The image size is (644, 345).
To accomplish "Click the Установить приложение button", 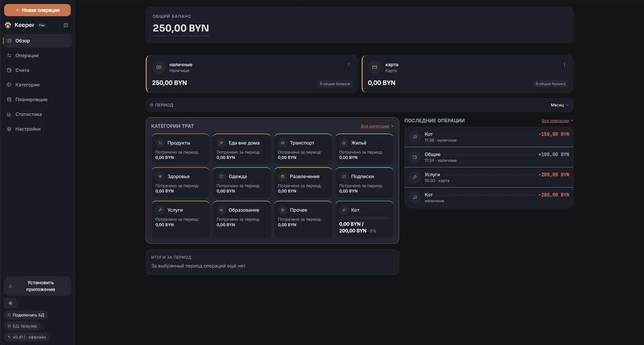I will (x=37, y=286).
